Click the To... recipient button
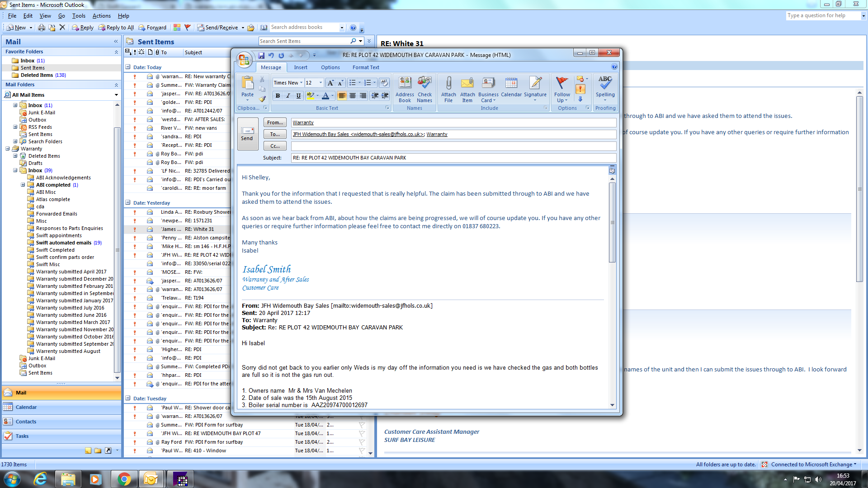Image resolution: width=868 pixels, height=488 pixels. tap(275, 134)
